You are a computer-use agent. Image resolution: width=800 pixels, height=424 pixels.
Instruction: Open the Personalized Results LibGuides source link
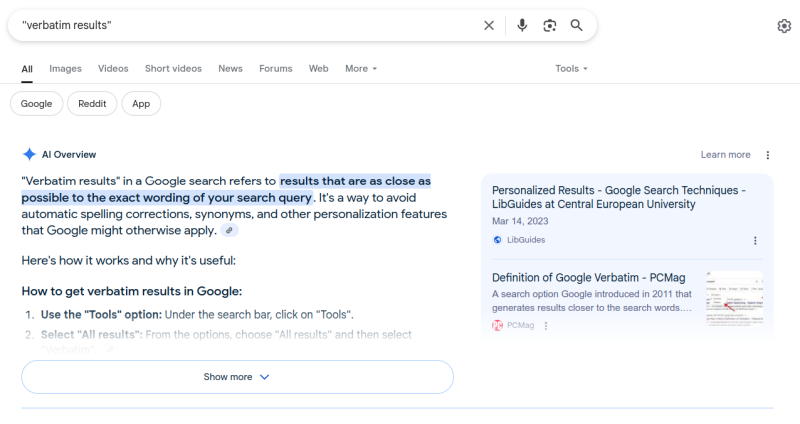click(x=619, y=197)
